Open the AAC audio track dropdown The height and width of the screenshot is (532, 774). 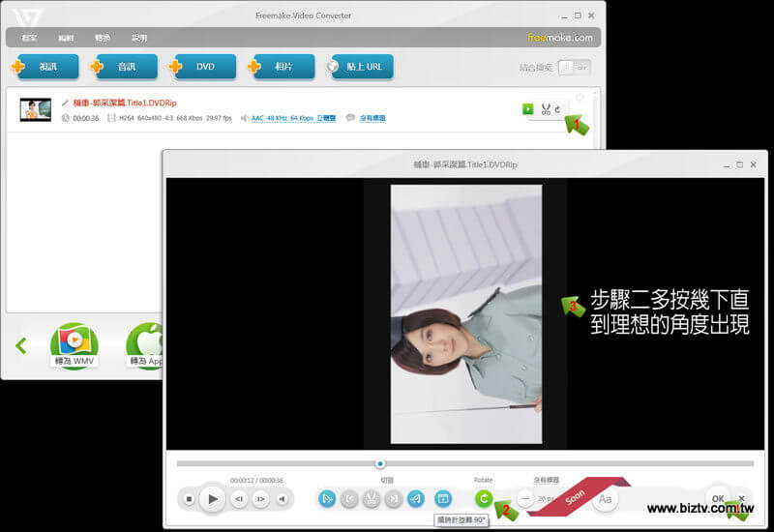pyautogui.click(x=293, y=118)
